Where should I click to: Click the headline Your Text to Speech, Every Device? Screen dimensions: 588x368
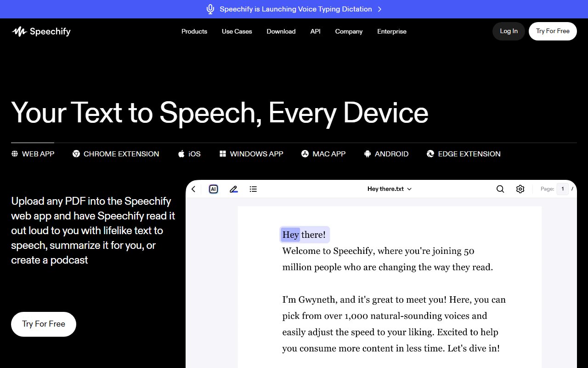[220, 113]
